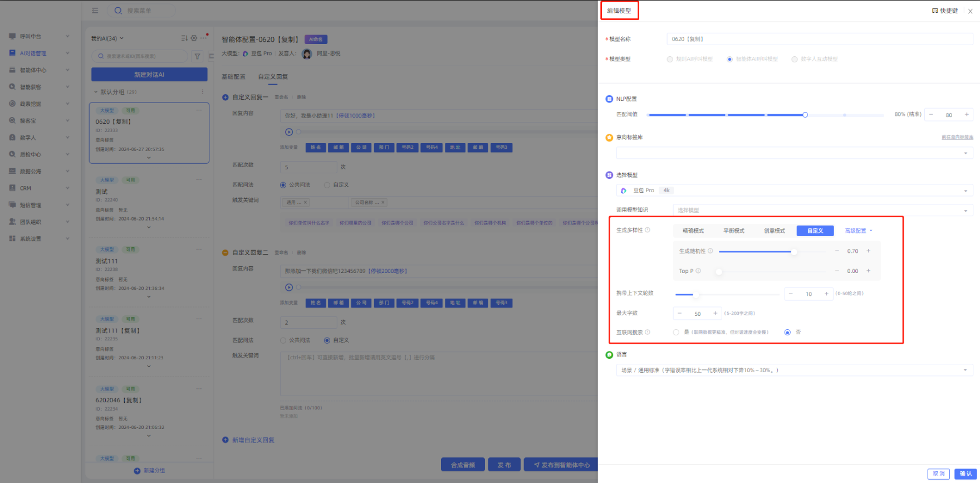Click the 匹配阈值 slider handle
The height and width of the screenshot is (483, 980).
pos(805,115)
